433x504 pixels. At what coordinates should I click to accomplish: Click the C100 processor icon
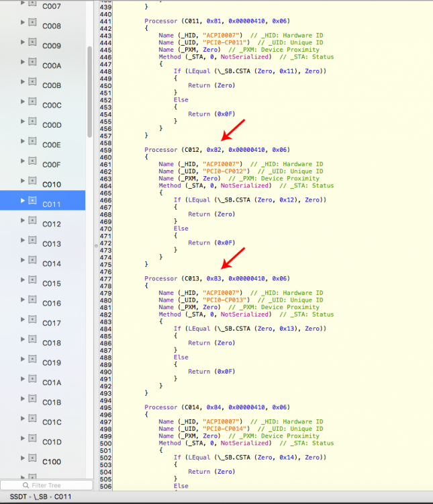pyautogui.click(x=32, y=458)
